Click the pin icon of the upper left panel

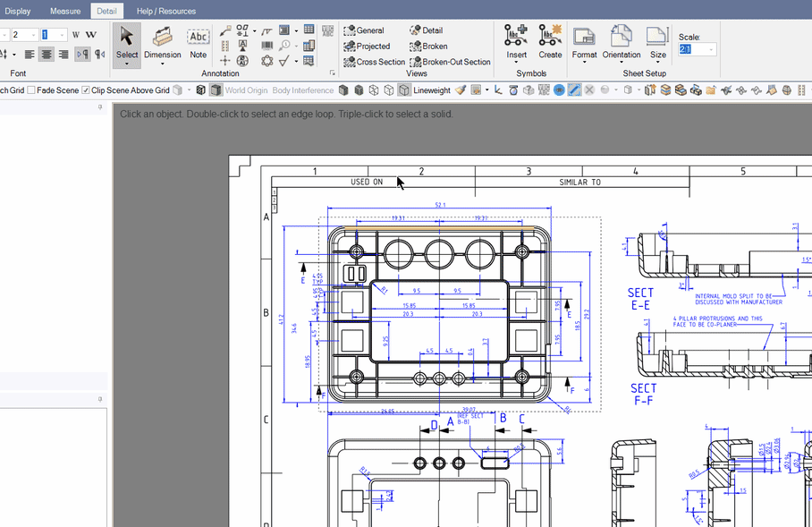100,107
